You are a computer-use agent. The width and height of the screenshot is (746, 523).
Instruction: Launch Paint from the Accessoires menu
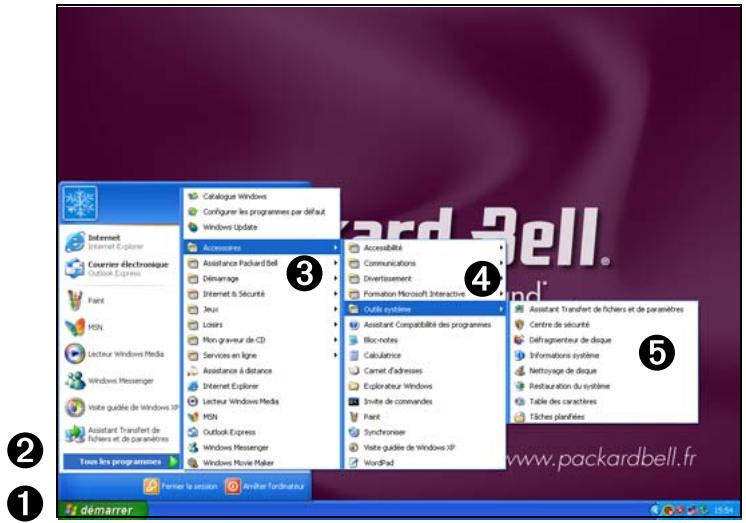[x=425, y=417]
